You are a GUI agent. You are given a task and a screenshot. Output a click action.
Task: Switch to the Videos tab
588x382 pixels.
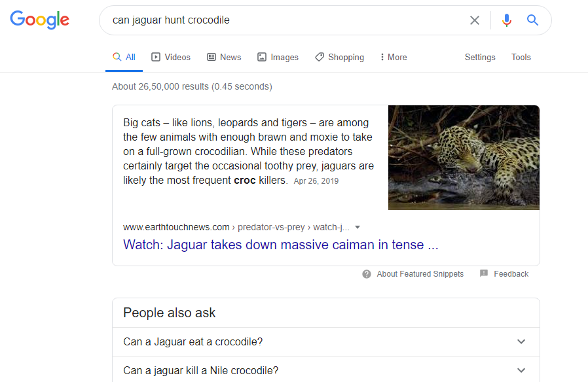click(x=171, y=58)
